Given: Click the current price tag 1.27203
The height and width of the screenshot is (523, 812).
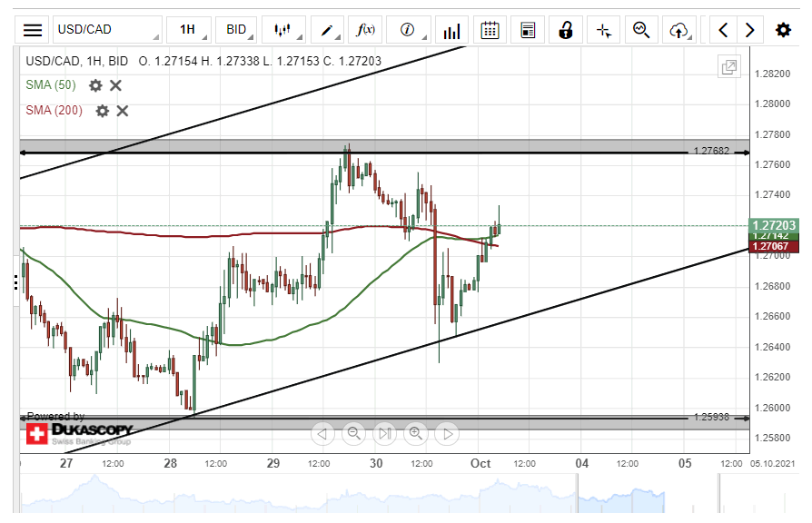Looking at the screenshot, I should [x=774, y=225].
